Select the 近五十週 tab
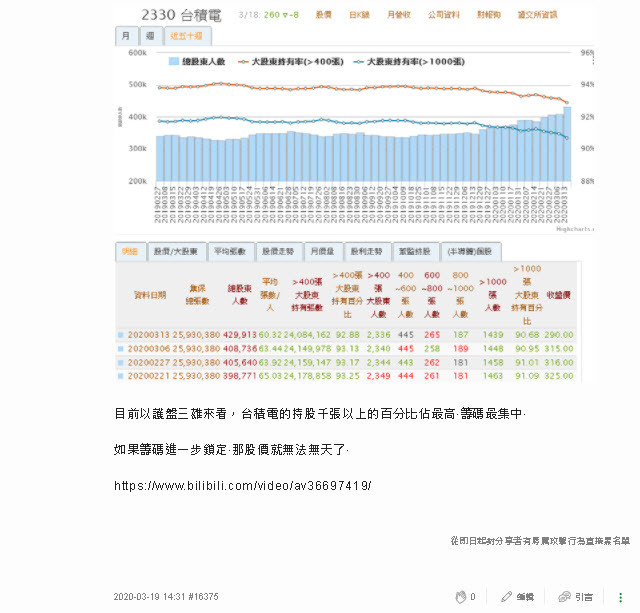640x613 pixels. [187, 36]
